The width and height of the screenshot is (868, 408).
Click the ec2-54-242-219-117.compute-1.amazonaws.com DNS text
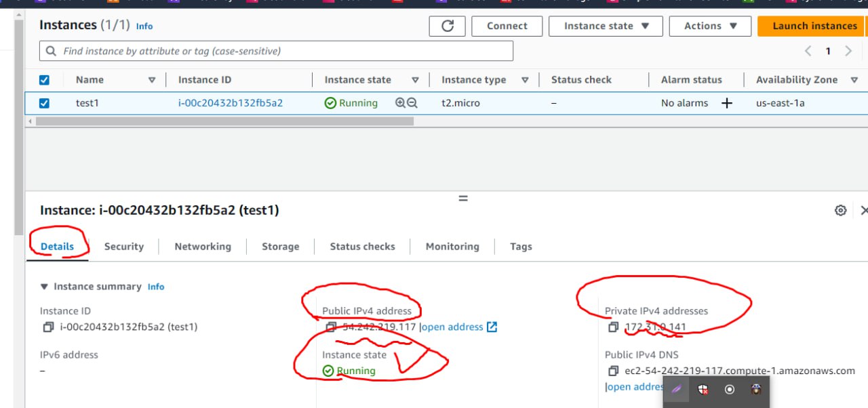[x=740, y=371]
